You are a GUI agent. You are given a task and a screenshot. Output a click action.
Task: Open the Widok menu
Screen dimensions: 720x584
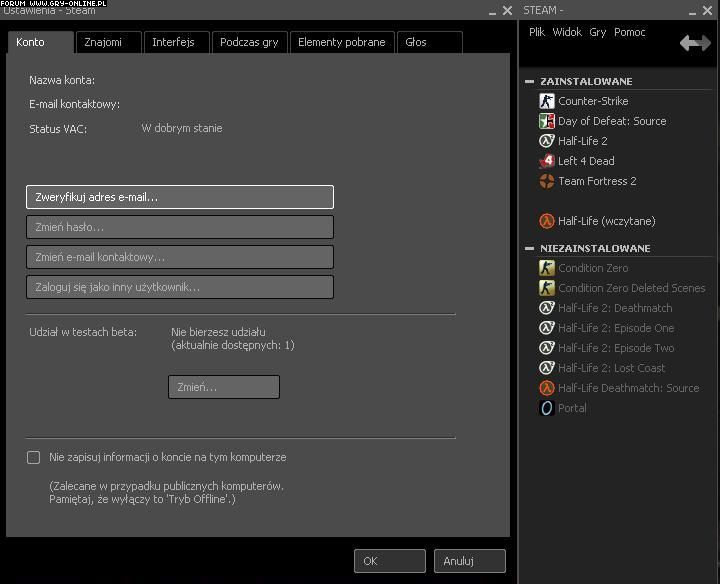pos(567,32)
